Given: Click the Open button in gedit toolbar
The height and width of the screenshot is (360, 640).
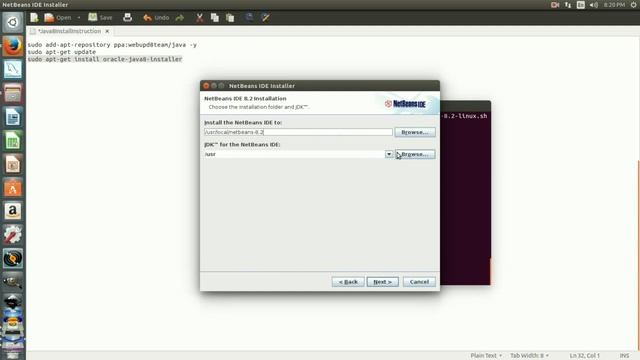Looking at the screenshot, I should 58,18.
